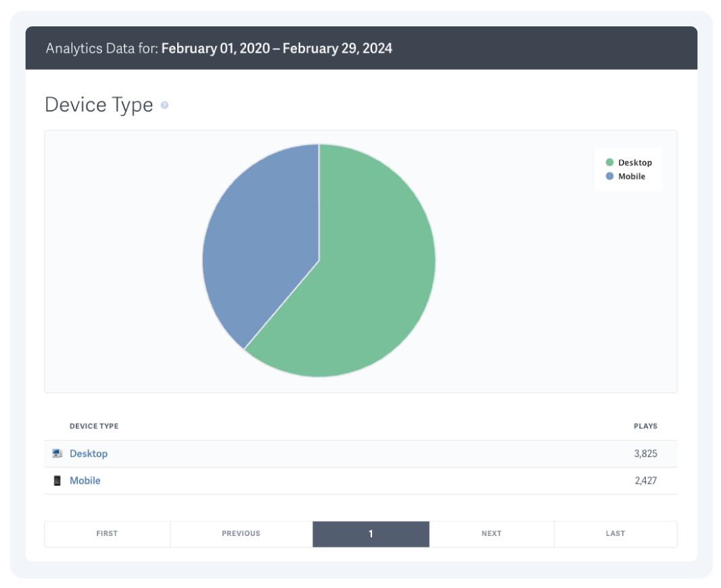Sort by the Device Type column header

[94, 426]
